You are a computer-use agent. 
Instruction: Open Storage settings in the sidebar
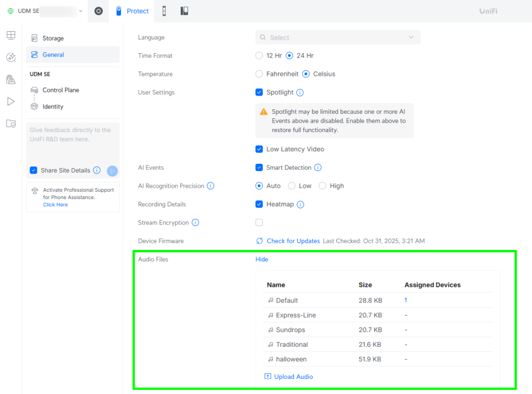click(x=53, y=38)
